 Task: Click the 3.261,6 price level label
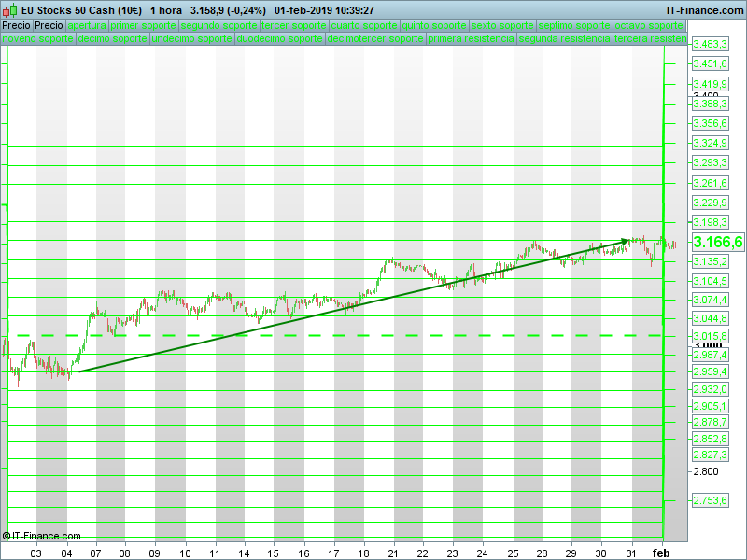click(710, 183)
